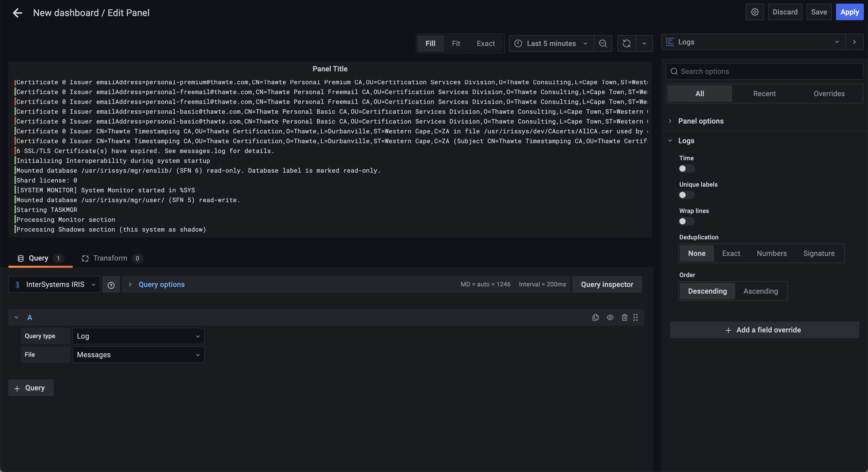Refresh the dashboard with the refresh icon
The height and width of the screenshot is (472, 868).
coord(626,43)
